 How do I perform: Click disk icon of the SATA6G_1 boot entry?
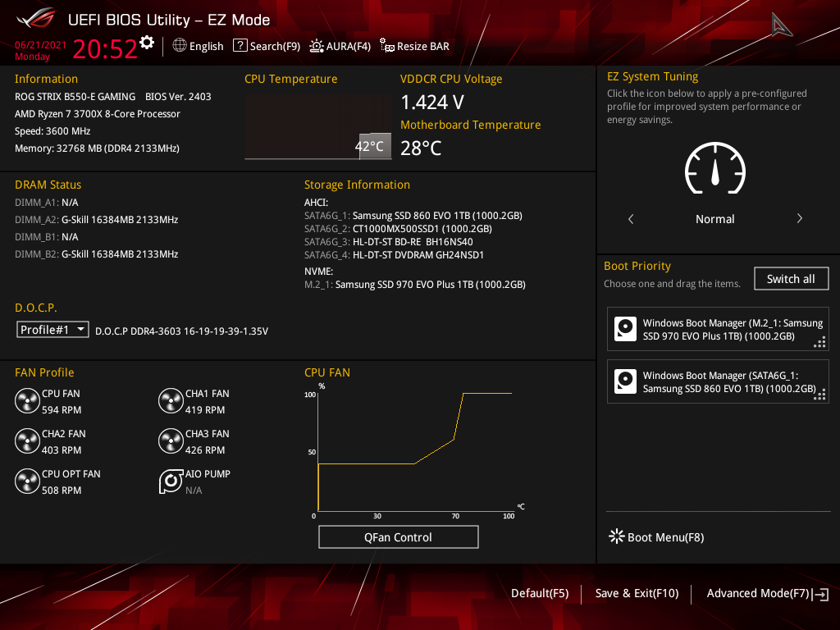[625, 381]
